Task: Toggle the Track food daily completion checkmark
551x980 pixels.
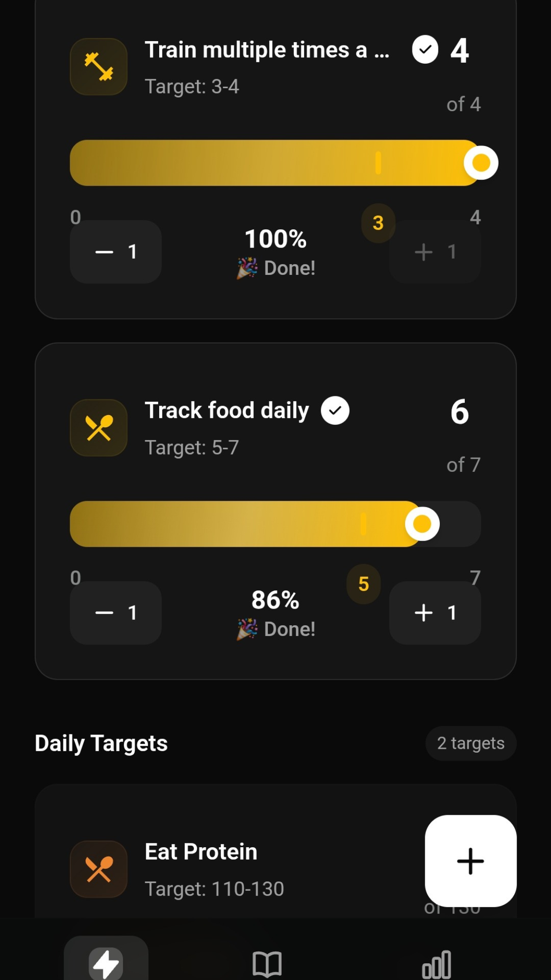Action: coord(335,411)
